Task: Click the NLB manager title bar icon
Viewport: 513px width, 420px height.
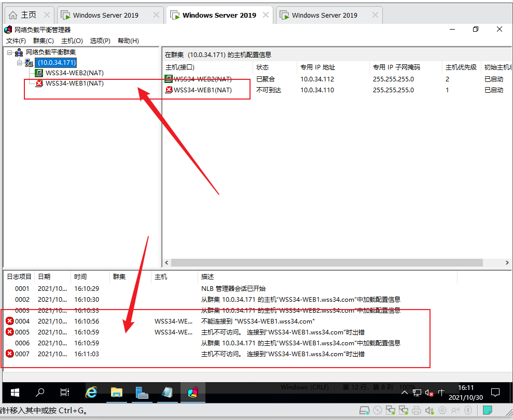Action: pos(8,30)
